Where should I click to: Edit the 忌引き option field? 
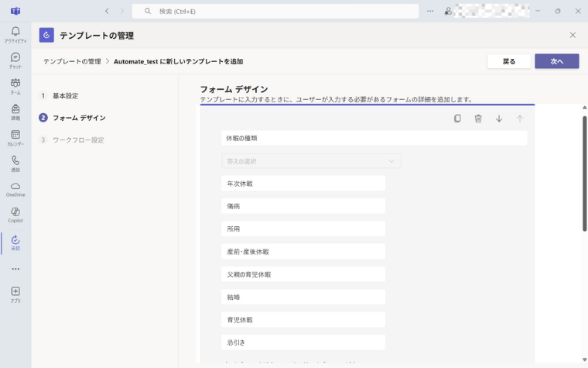coord(303,342)
